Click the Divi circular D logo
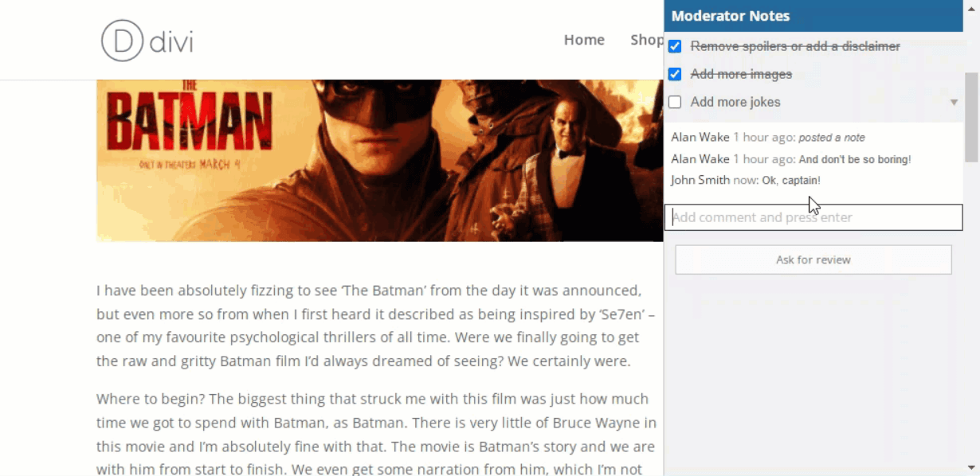The image size is (980, 476). 122,41
